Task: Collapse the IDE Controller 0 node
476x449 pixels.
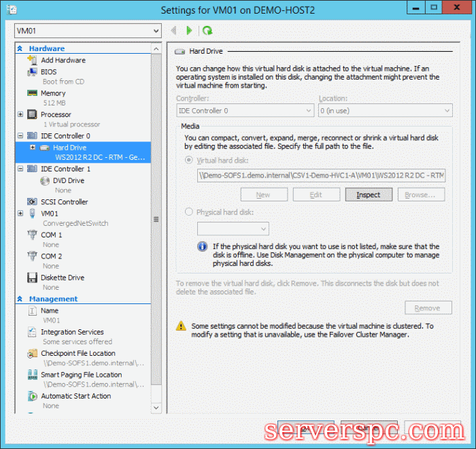Action: (20, 136)
